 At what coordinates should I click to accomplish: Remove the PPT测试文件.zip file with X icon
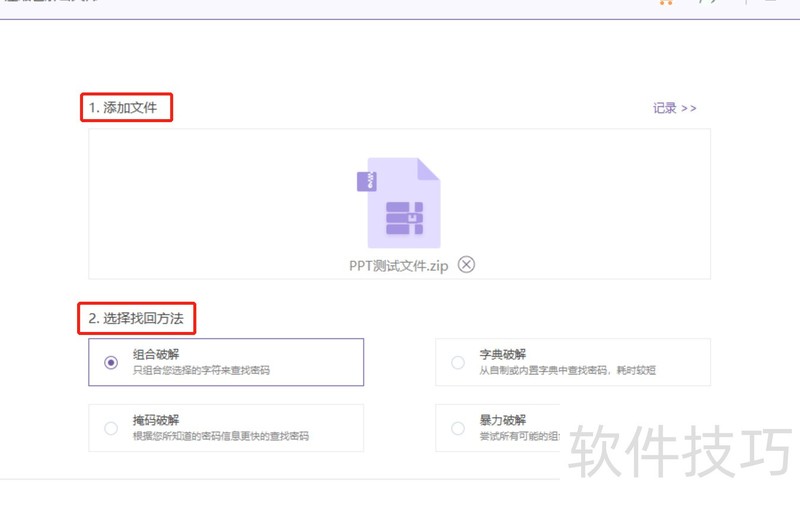tap(466, 265)
